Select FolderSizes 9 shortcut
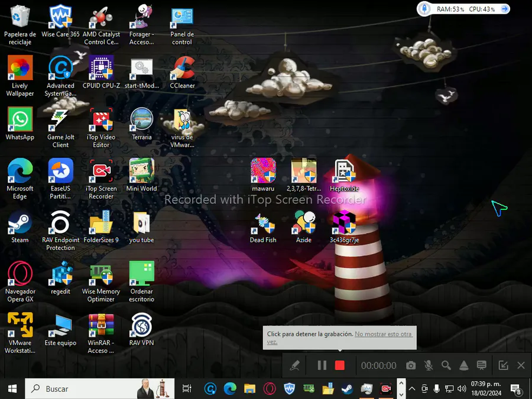This screenshot has width=532, height=399. point(101,226)
